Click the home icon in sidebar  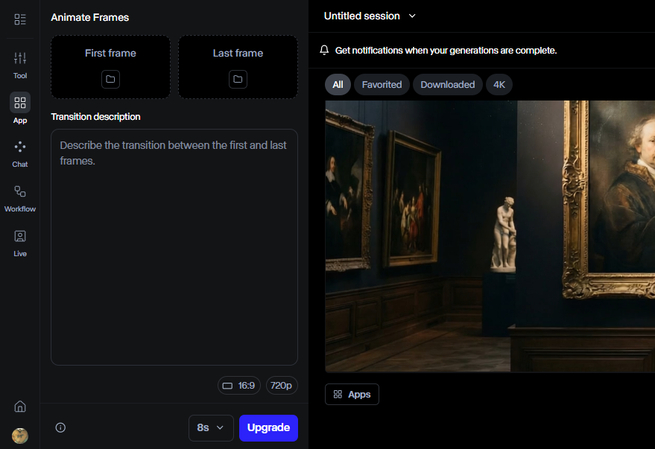coord(20,406)
